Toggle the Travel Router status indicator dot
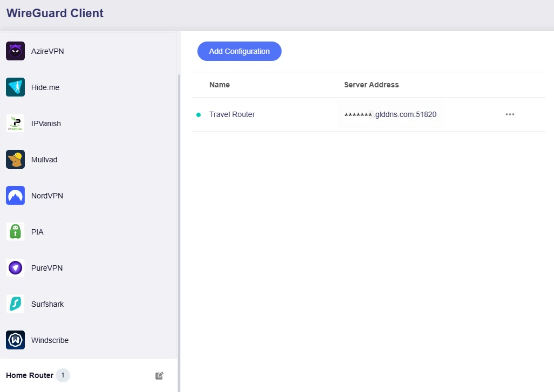 pos(199,114)
